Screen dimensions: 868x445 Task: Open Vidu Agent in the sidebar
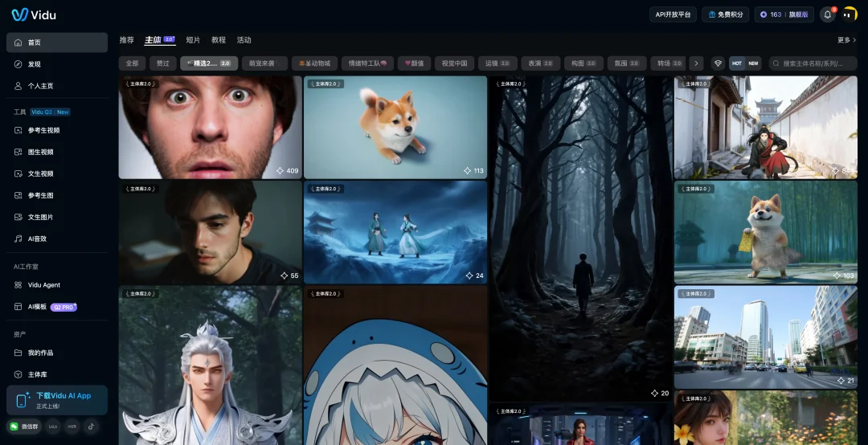[x=44, y=285]
